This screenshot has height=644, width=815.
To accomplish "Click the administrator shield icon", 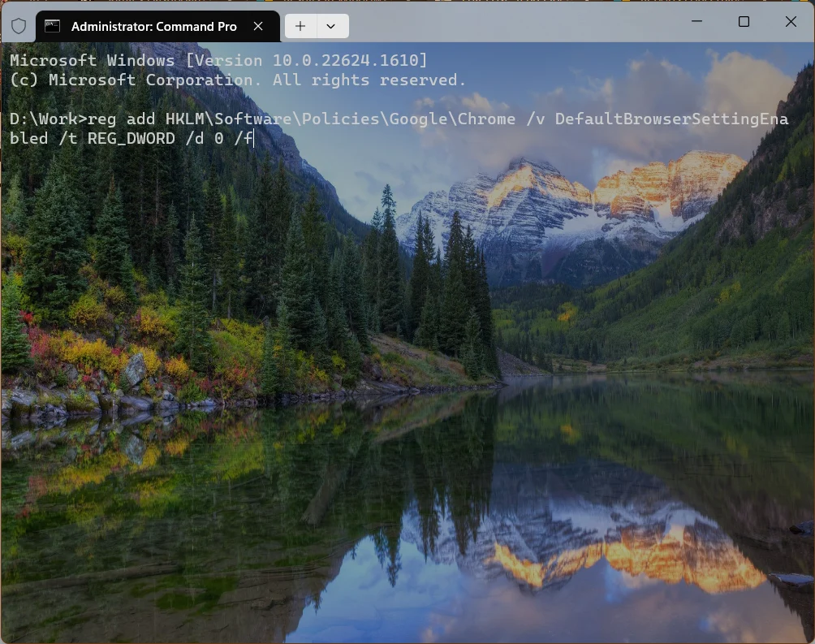I will (x=19, y=25).
